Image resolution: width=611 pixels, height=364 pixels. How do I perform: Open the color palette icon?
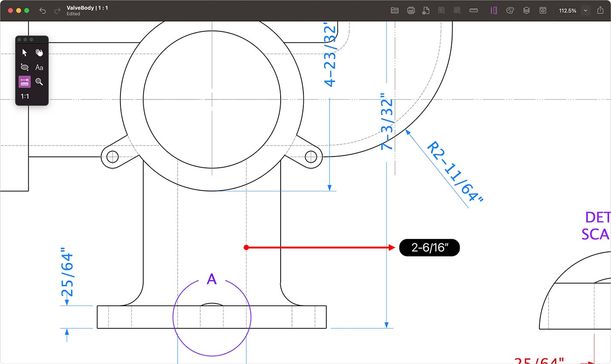pos(510,10)
